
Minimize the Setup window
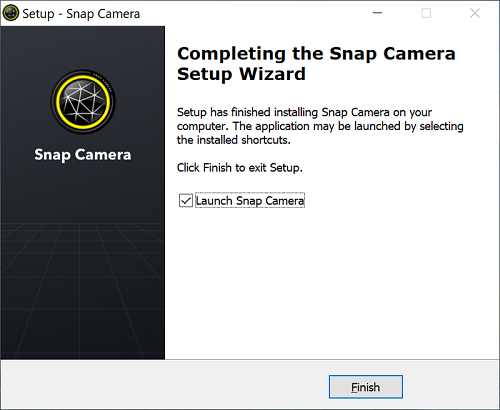pos(377,13)
